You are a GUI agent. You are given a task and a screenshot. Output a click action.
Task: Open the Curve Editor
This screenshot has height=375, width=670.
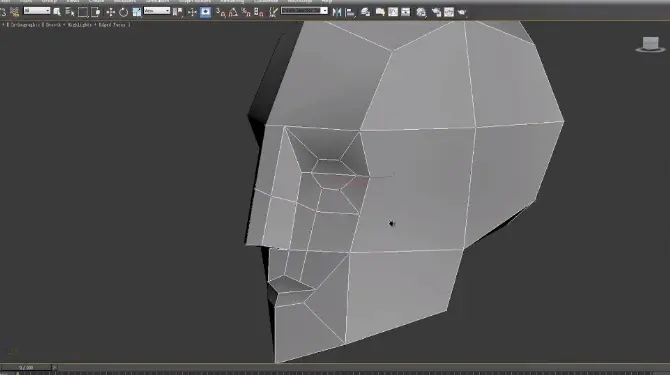393,12
